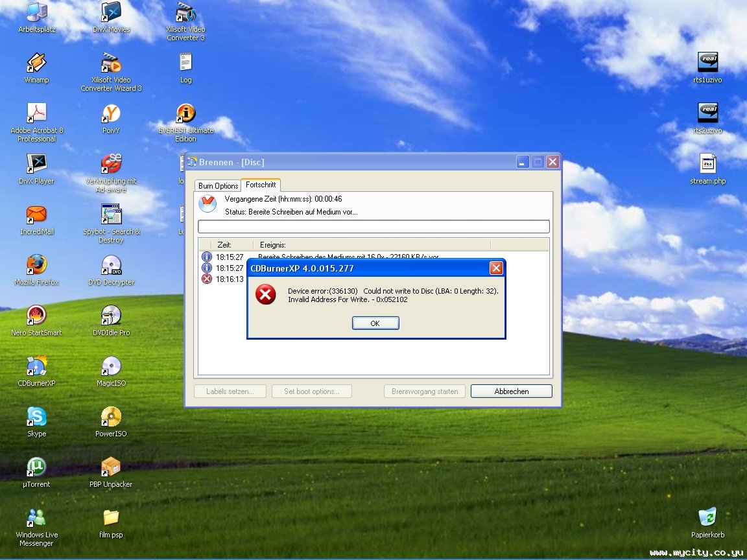Select the 18:16:13 error log entry
Viewport: 747px width, 560px height.
(x=222, y=279)
